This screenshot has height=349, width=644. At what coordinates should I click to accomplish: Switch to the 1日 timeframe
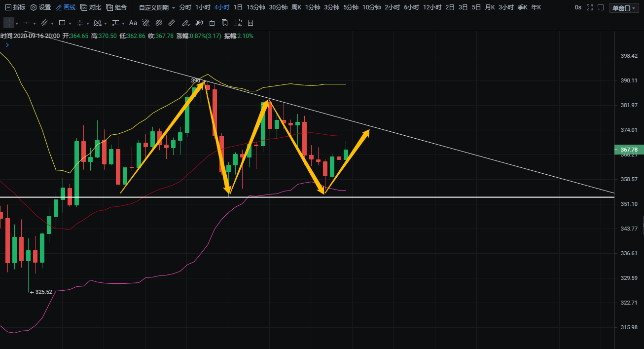point(238,7)
